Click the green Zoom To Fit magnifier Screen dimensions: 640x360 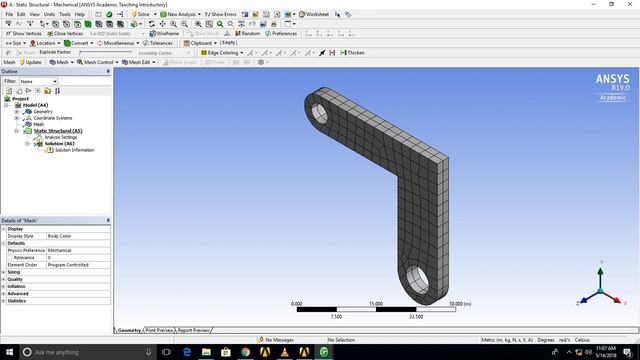click(x=220, y=24)
